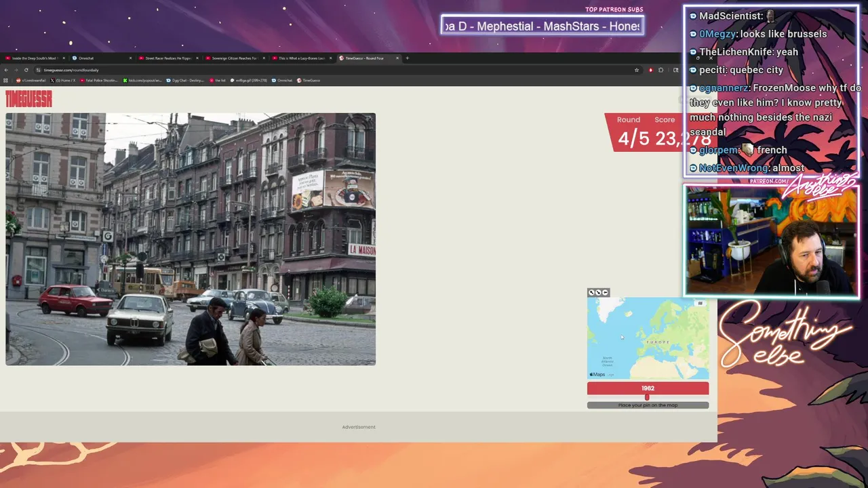The width and height of the screenshot is (868, 488).
Task: Click glorpem's 'french' chat message
Action: [738, 150]
